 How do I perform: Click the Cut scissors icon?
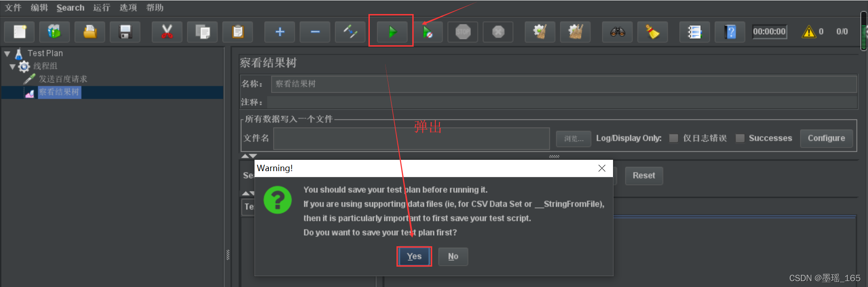pyautogui.click(x=167, y=32)
